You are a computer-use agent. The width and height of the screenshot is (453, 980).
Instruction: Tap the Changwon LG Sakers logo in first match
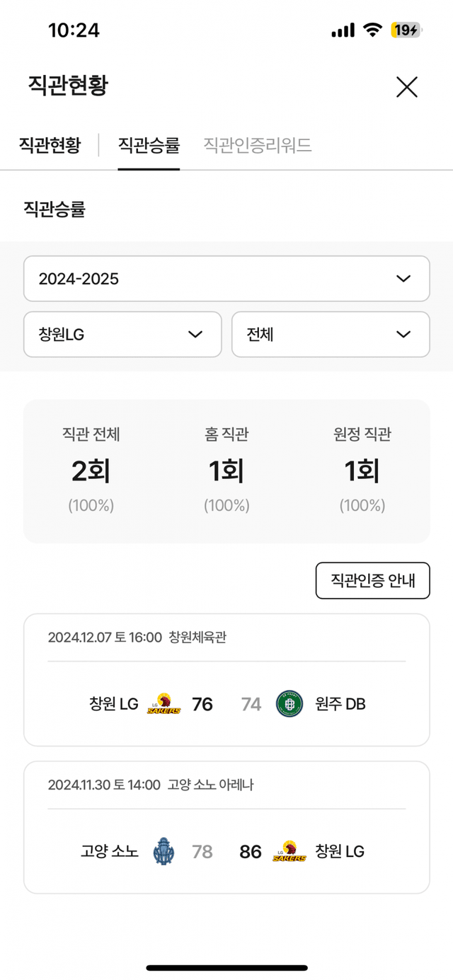[164, 704]
